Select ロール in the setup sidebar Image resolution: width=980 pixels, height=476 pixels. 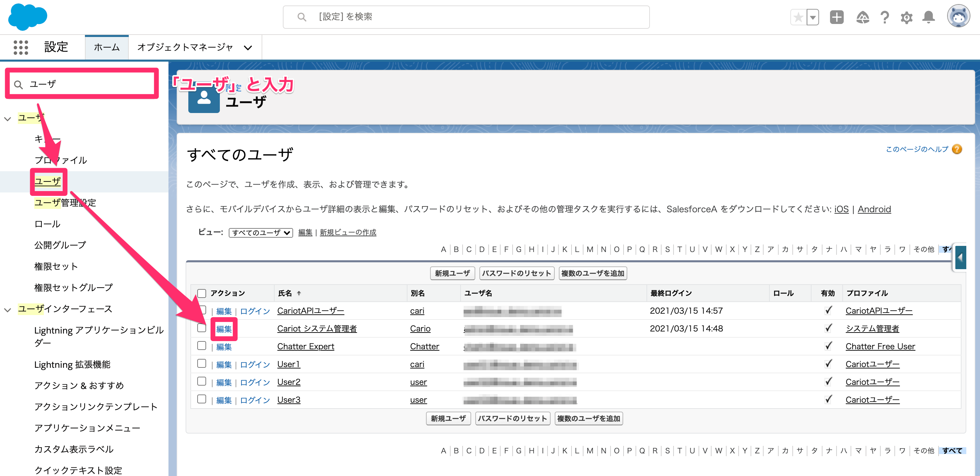click(47, 224)
